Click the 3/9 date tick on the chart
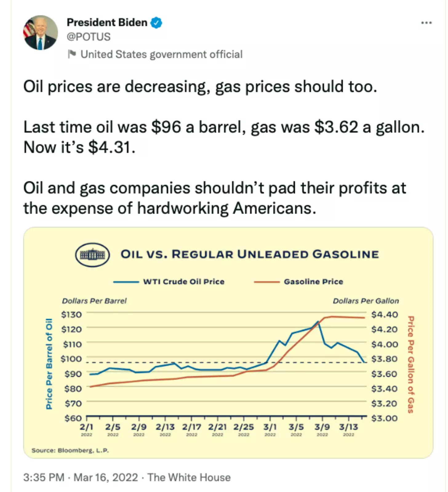The image size is (448, 492). click(x=322, y=427)
